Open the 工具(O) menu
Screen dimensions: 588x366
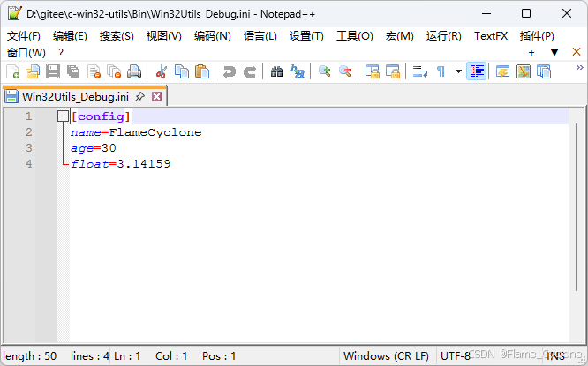pyautogui.click(x=355, y=36)
